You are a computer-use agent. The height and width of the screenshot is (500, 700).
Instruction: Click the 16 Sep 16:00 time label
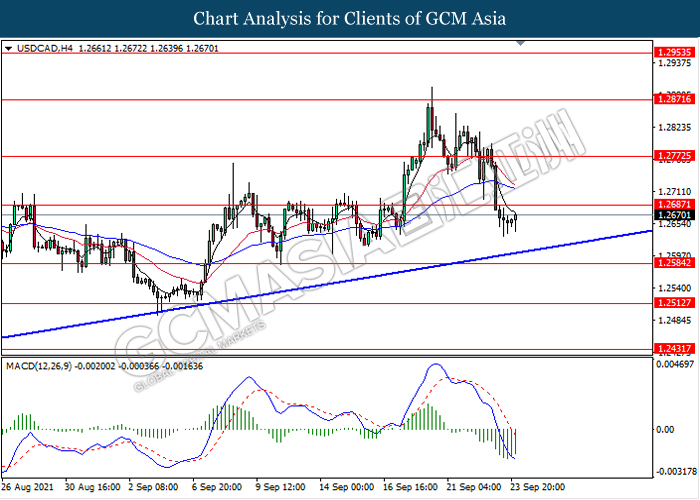(410, 487)
